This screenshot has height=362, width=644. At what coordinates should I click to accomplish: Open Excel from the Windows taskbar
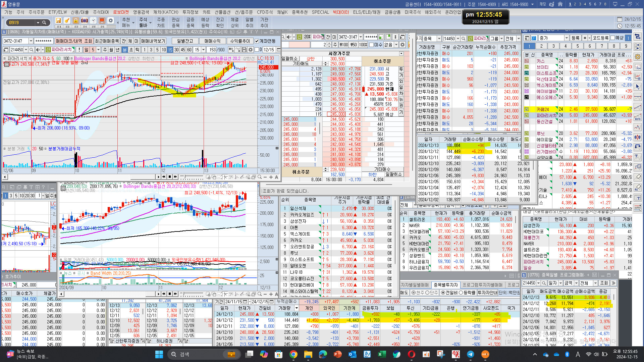(382, 354)
